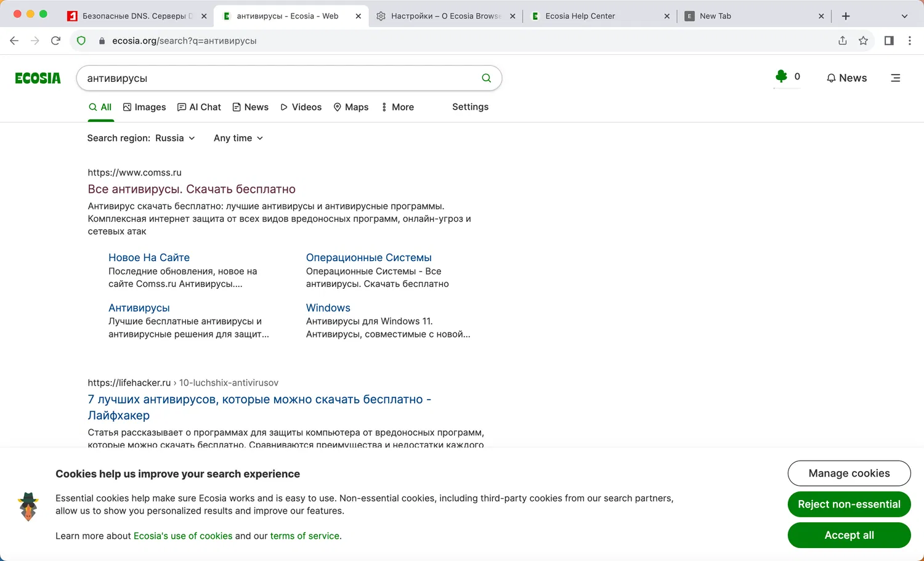Image resolution: width=924 pixels, height=561 pixels.
Task: Click the search input field
Action: [277, 78]
